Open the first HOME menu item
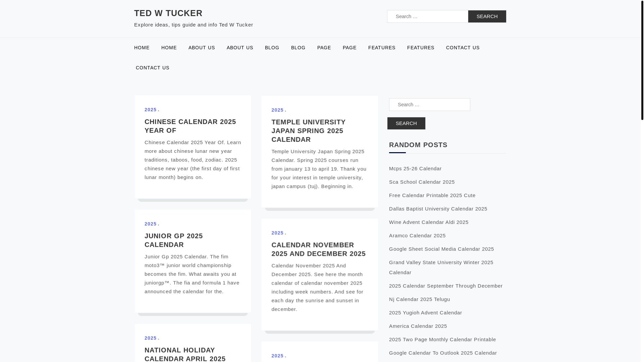The image size is (644, 362). 142,48
